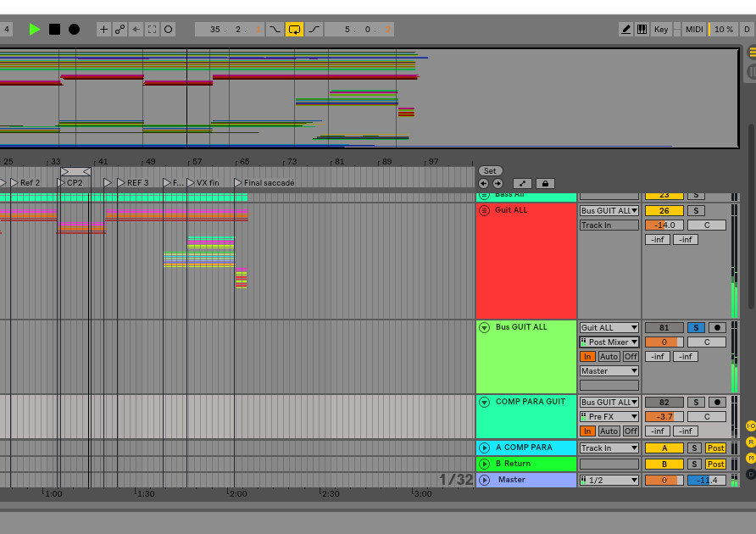This screenshot has width=756, height=534.
Task: Open the Master 1/2 output dropdown
Action: tap(609, 480)
